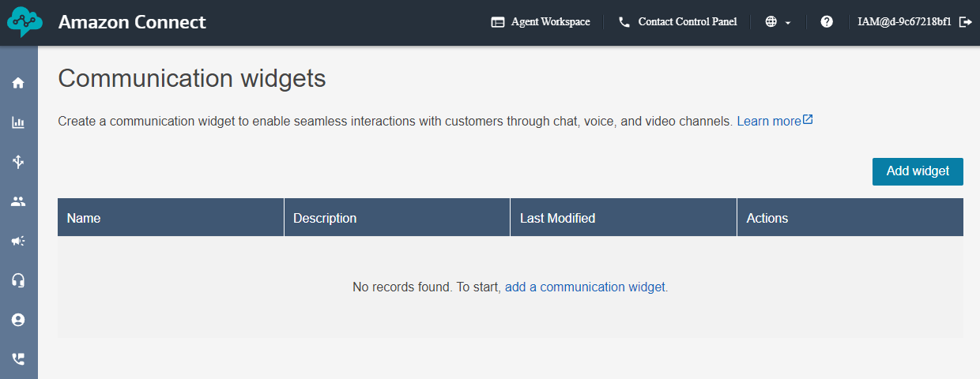Open the Campaigns megaphone sidebar icon

(x=18, y=241)
